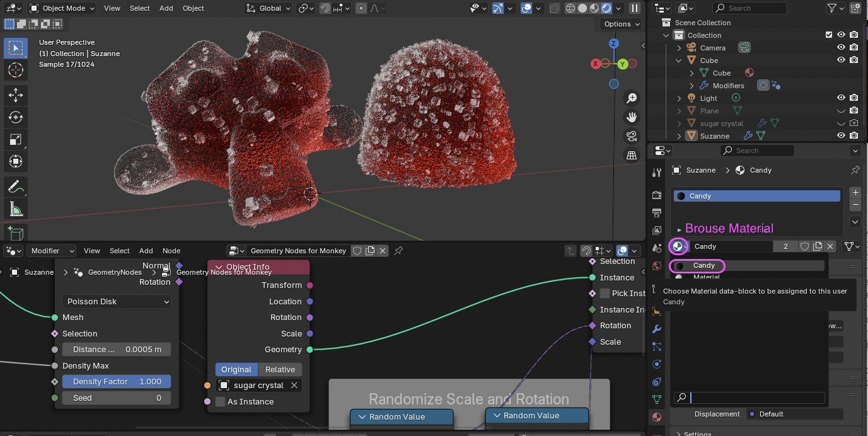Activate the Transform tool
This screenshot has height=436, width=868.
[x=16, y=161]
